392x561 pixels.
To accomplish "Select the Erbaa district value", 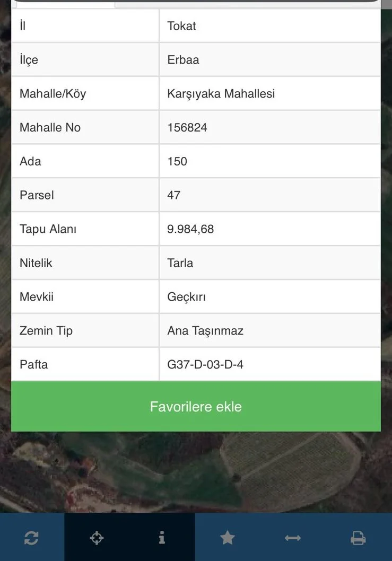I will [184, 60].
